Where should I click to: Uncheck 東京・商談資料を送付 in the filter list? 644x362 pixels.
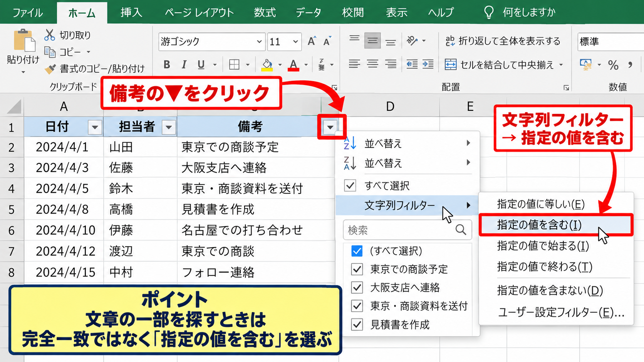(x=357, y=306)
